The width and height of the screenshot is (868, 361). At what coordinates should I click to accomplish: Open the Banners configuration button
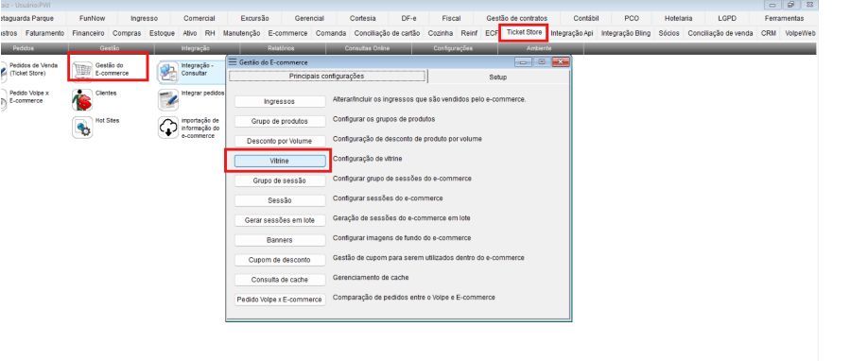pyautogui.click(x=280, y=240)
